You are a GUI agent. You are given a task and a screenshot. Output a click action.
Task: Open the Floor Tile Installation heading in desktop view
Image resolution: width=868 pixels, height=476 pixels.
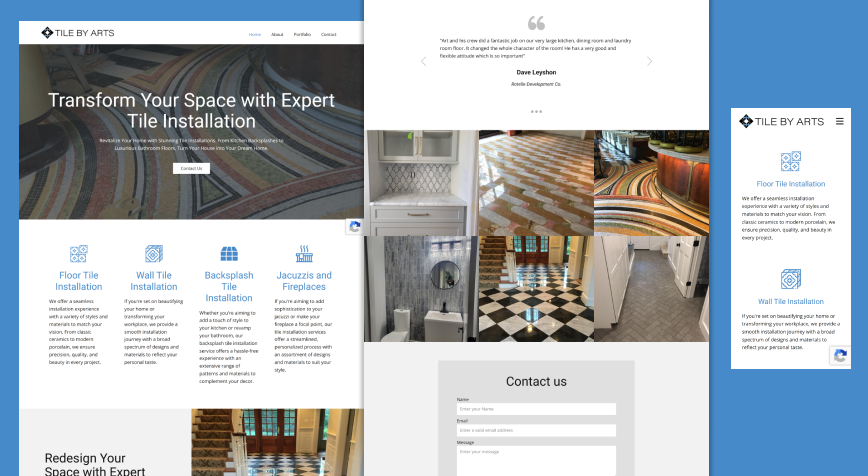[x=79, y=281]
